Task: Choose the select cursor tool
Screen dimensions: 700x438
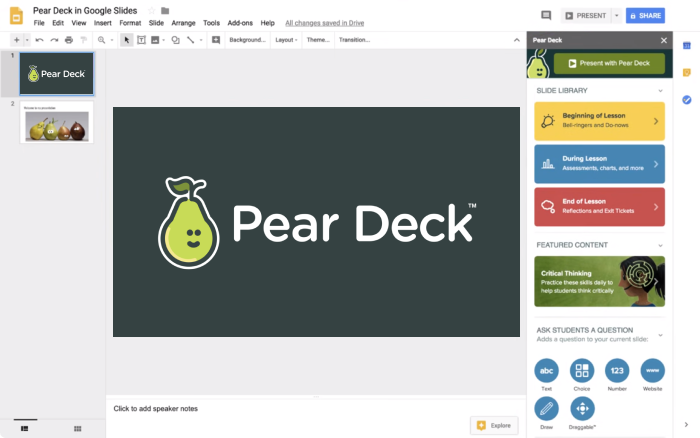Action: point(127,40)
